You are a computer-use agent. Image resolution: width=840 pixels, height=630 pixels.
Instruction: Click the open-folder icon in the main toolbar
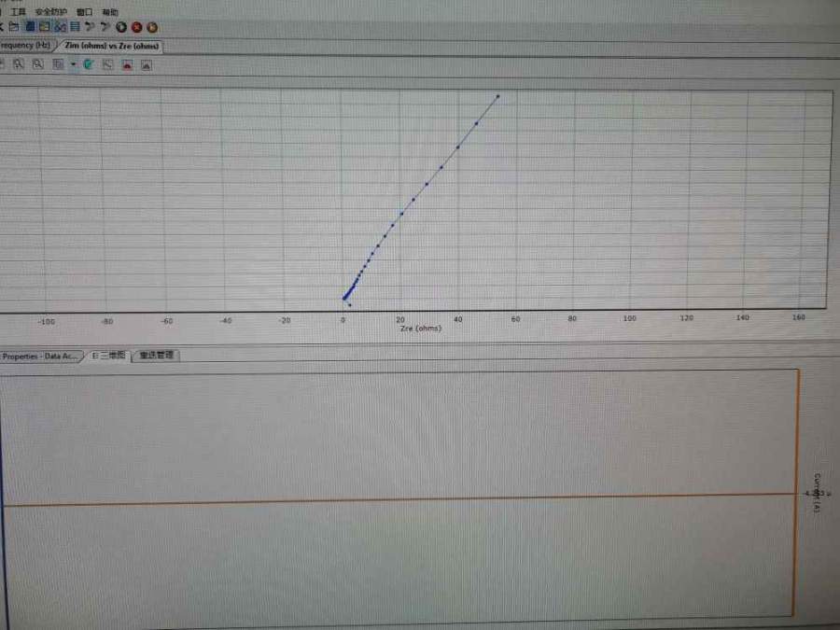tap(14, 26)
